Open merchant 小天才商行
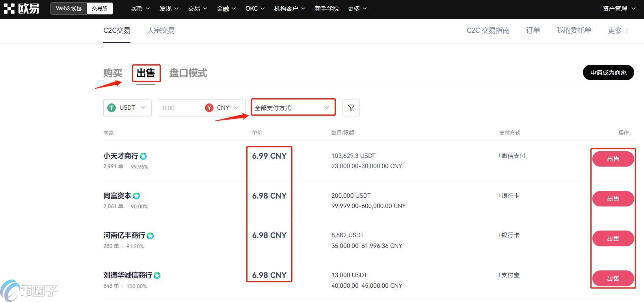Viewport: 644px width, 302px height. [121, 156]
